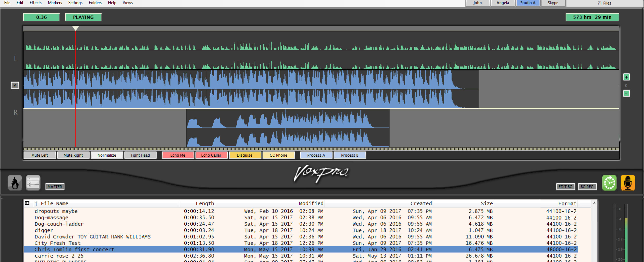
Task: Select the Skype tab
Action: point(553,3)
